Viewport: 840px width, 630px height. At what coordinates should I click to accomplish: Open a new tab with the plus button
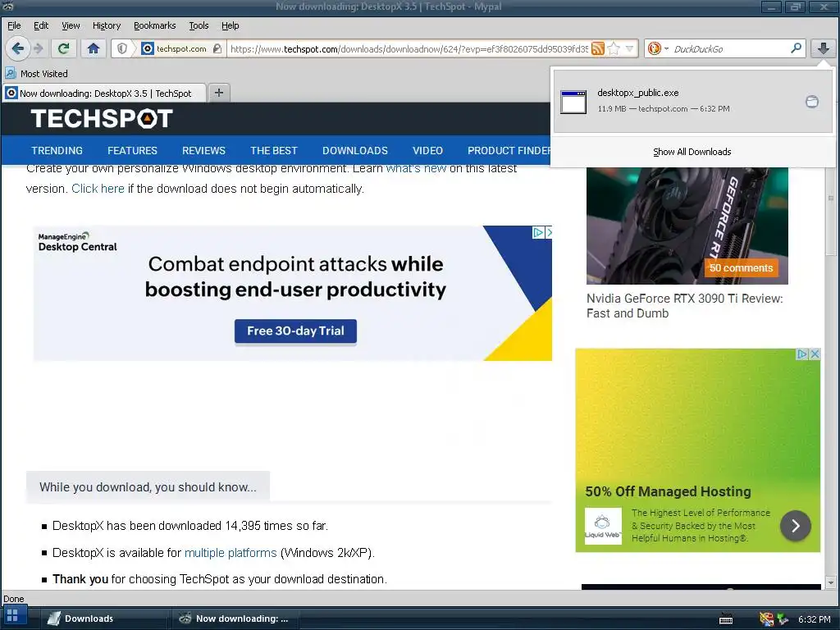[x=218, y=93]
